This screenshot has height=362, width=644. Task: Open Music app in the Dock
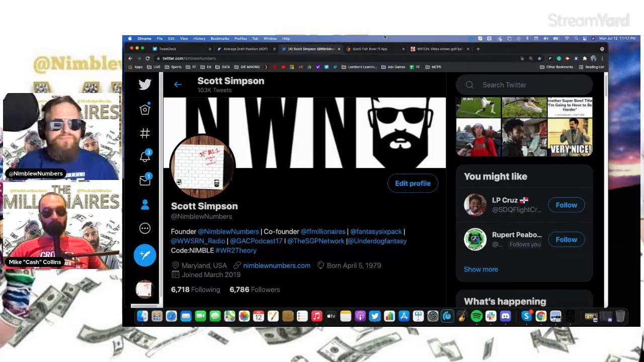pyautogui.click(x=316, y=316)
